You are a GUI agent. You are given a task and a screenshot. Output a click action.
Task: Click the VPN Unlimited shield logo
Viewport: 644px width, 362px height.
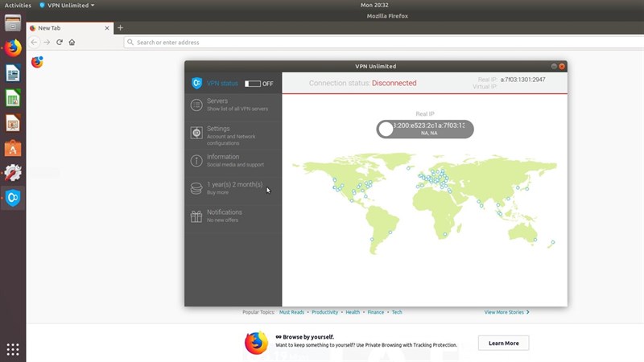tap(196, 83)
